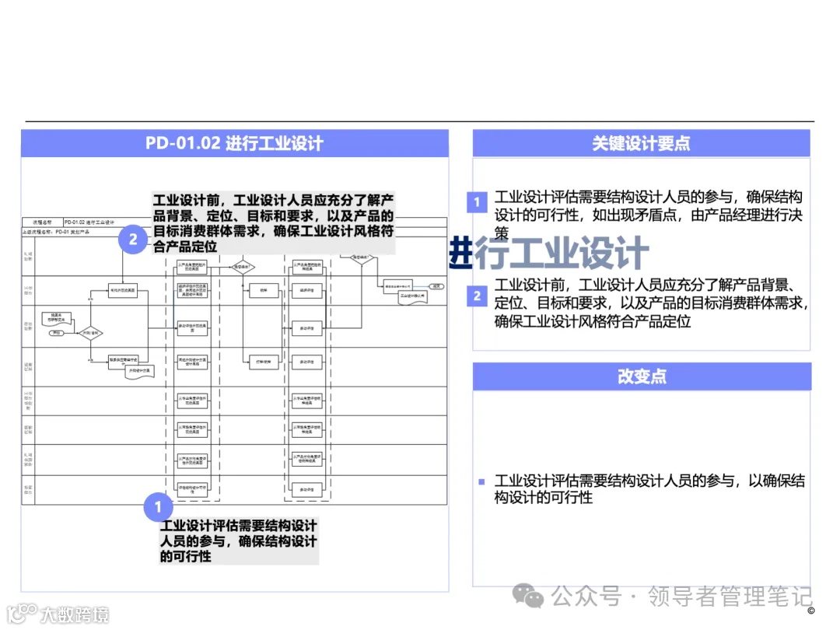
Task: Toggle the 外协/省制 decision diamond
Action: 93,333
